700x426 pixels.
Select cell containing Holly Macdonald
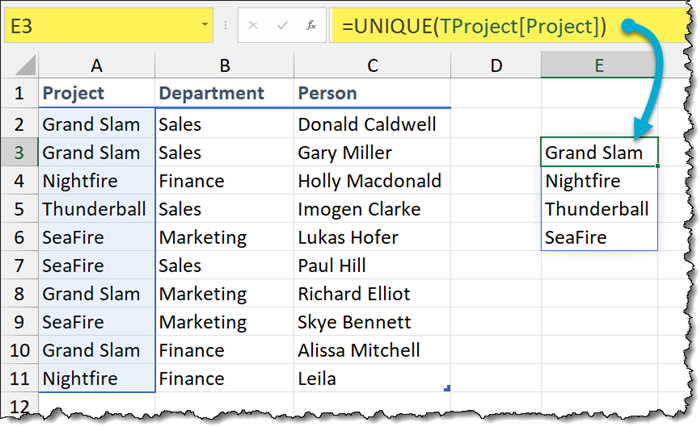click(x=372, y=182)
